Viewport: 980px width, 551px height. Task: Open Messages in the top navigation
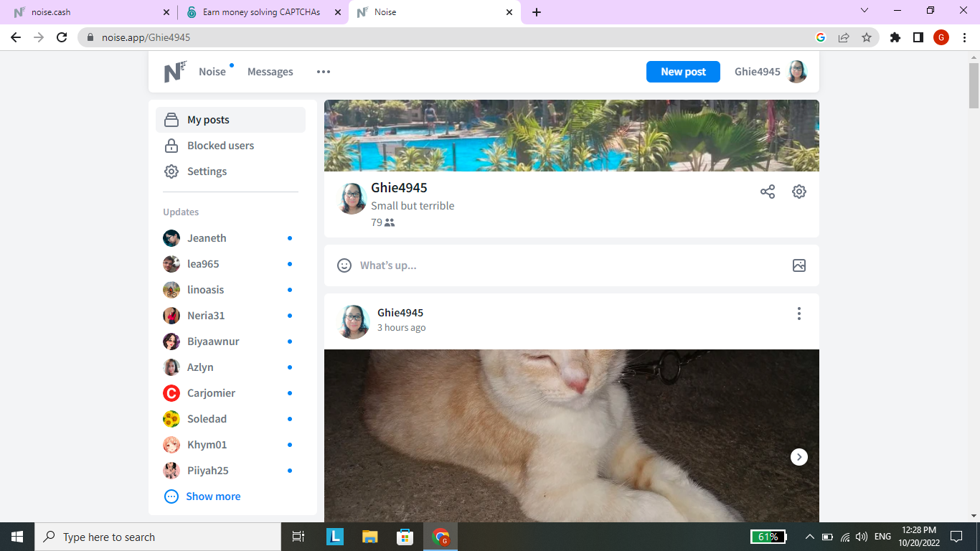pyautogui.click(x=270, y=72)
